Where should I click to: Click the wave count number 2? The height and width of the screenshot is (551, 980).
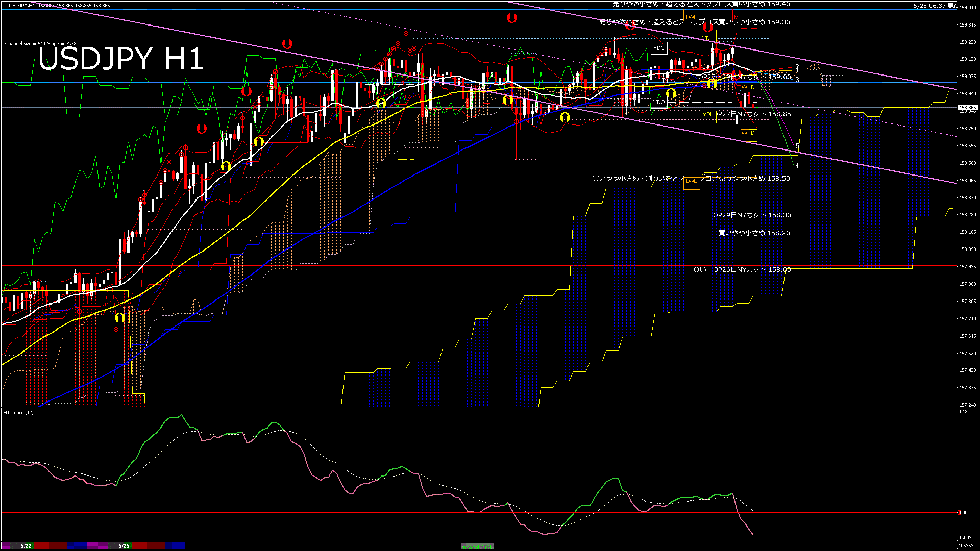797,67
